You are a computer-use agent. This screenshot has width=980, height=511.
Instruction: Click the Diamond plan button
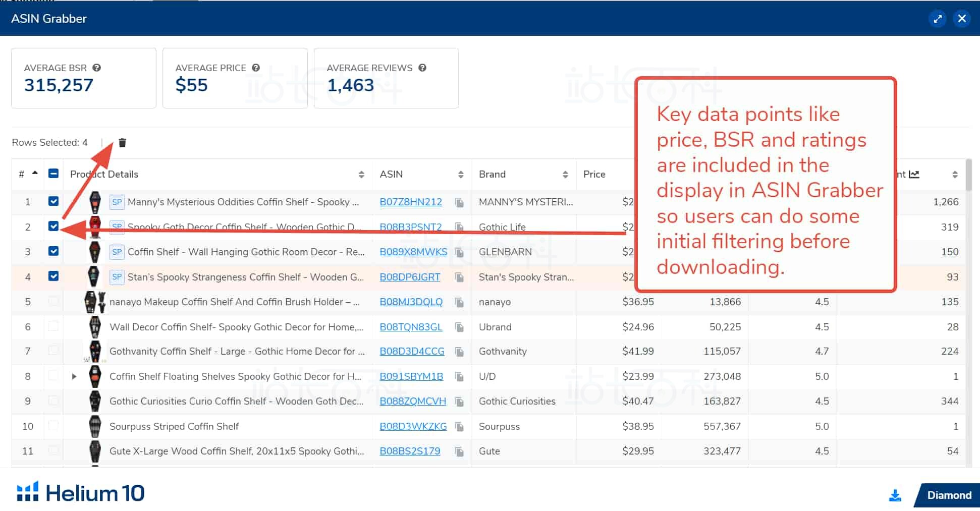(x=949, y=495)
